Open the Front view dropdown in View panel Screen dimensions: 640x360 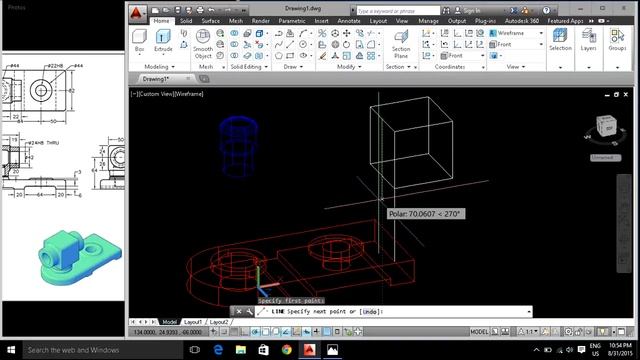click(x=542, y=44)
